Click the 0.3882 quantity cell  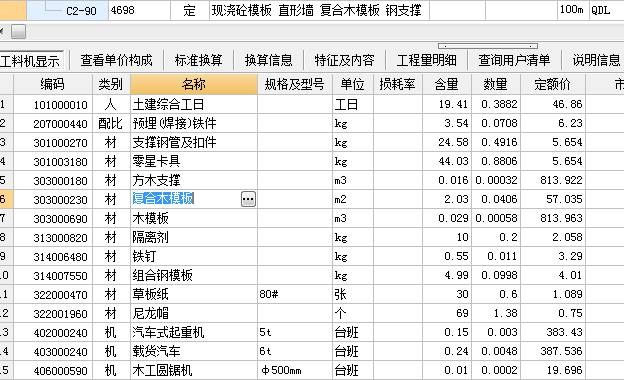(496, 104)
